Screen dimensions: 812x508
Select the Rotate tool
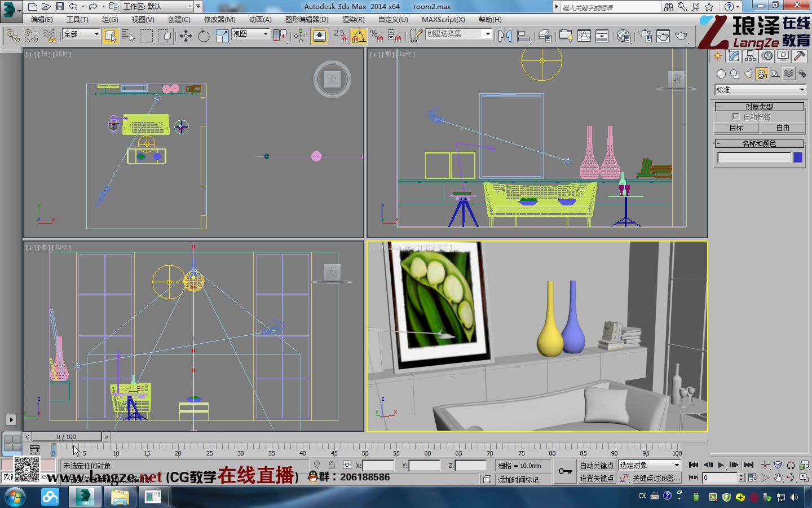pos(204,36)
